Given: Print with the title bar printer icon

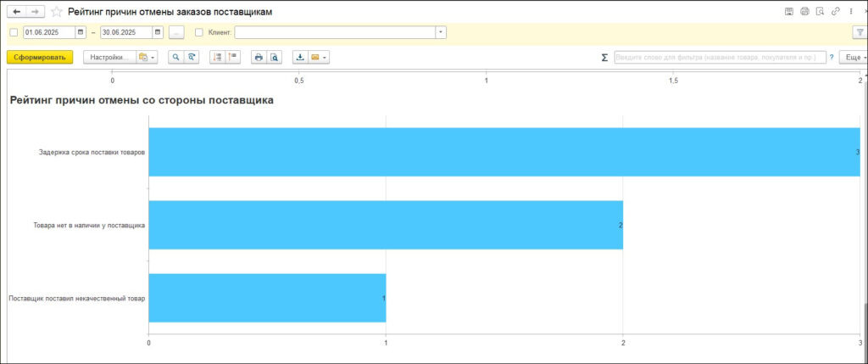Looking at the screenshot, I should [x=805, y=12].
